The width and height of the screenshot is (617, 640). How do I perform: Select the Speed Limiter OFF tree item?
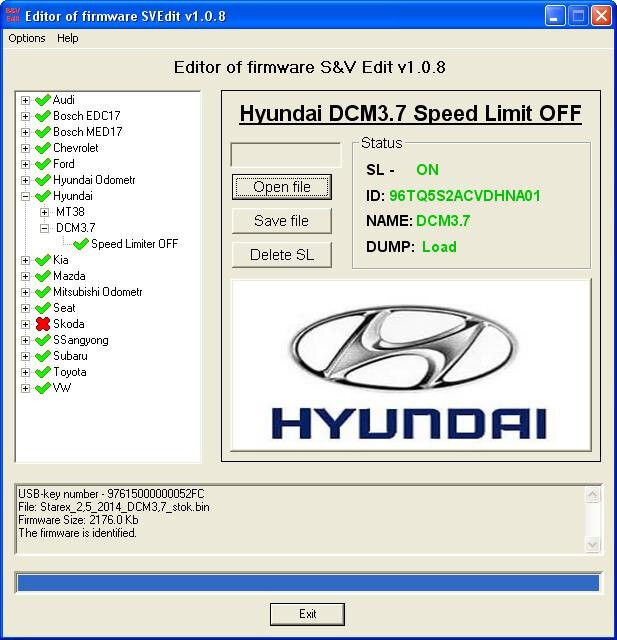click(x=134, y=244)
